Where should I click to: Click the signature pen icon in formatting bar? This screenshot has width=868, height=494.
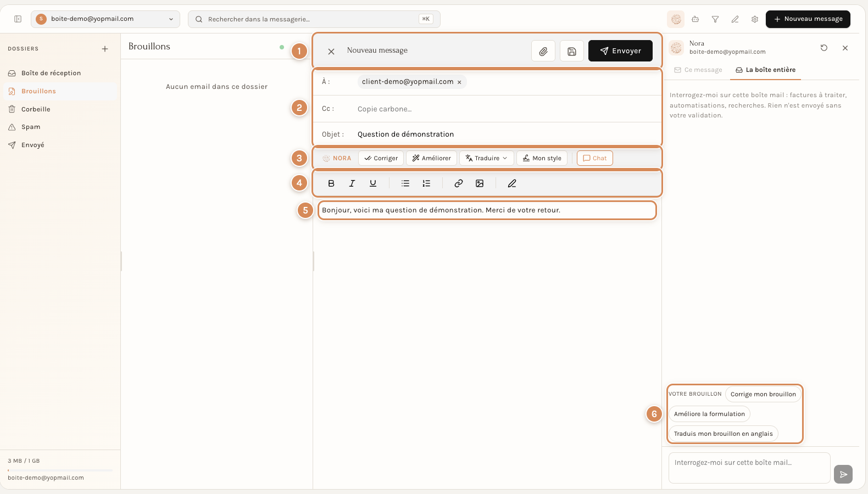pyautogui.click(x=512, y=183)
